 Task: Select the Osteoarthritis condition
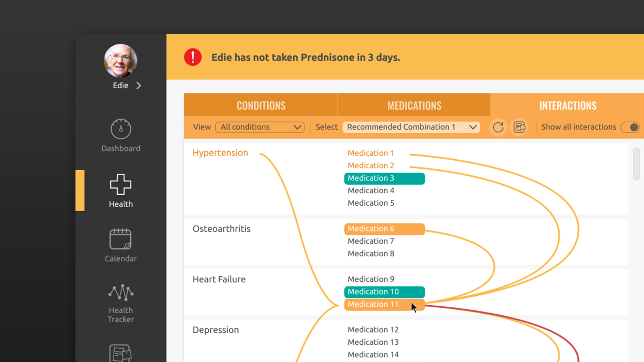pyautogui.click(x=222, y=229)
